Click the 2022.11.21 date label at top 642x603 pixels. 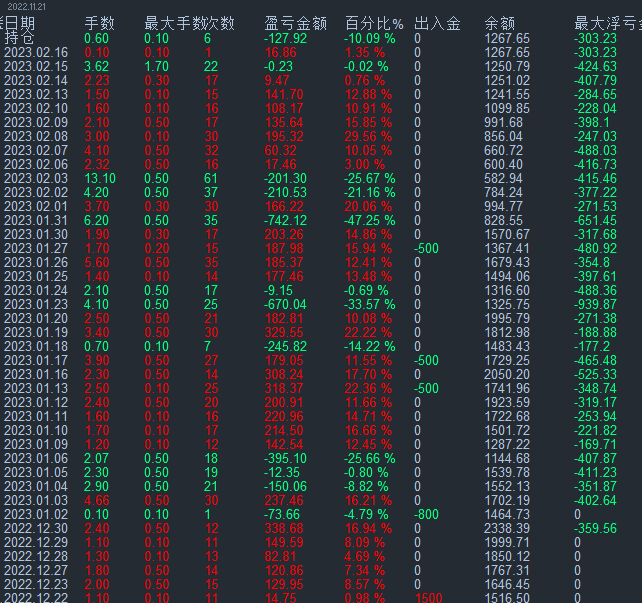(28, 6)
